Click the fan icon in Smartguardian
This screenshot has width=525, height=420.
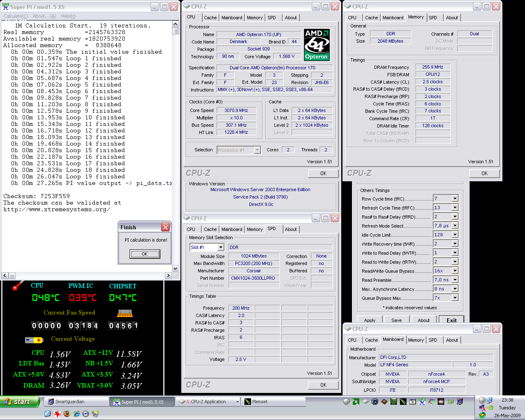[x=125, y=313]
